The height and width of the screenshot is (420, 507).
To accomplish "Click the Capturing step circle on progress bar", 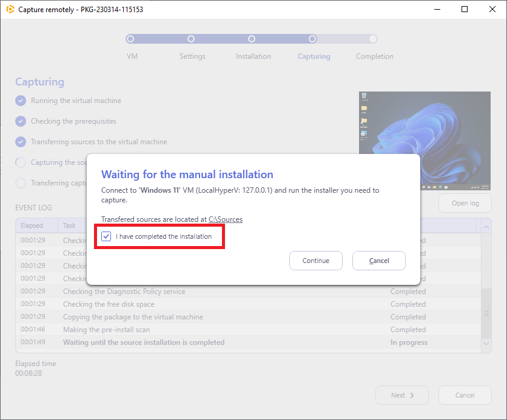I will tap(312, 39).
